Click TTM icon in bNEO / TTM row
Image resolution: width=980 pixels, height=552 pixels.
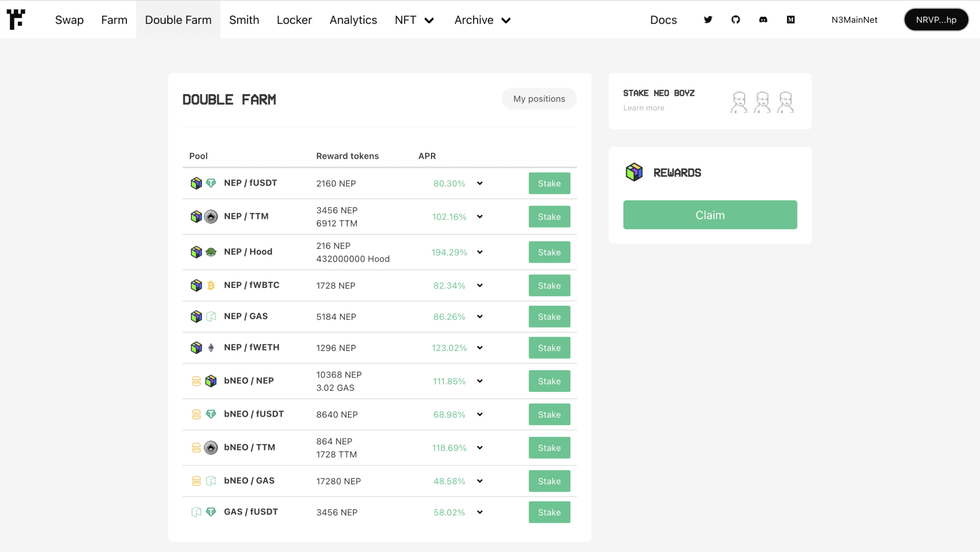click(211, 447)
